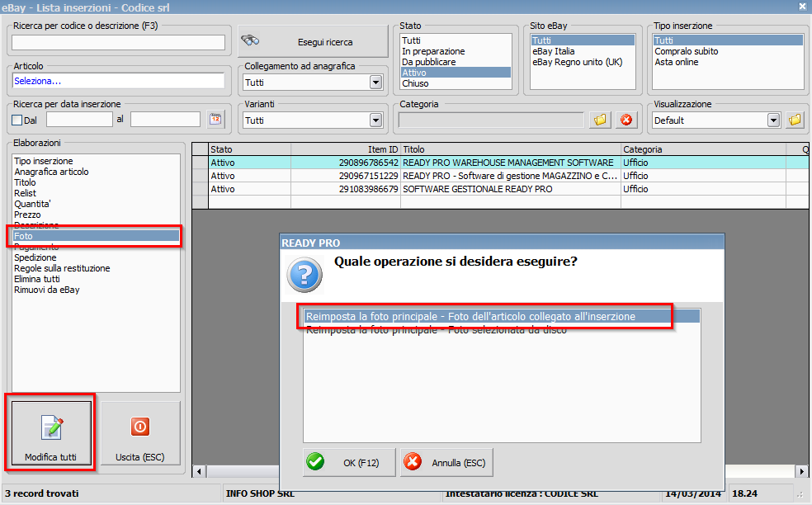Click the Seleziona... Articolo field
Viewport: 812px width, 505px height.
[118, 81]
